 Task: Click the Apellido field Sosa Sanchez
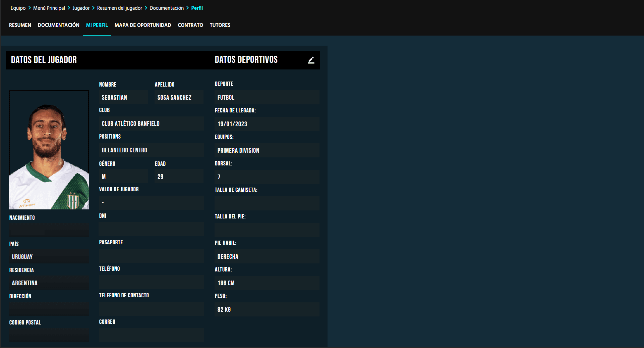pyautogui.click(x=179, y=97)
